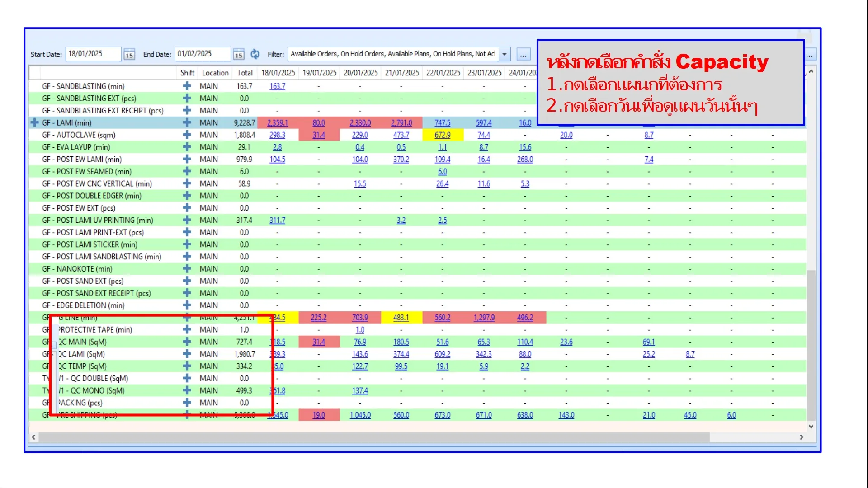
Task: Select the Location column header
Action: (x=215, y=73)
